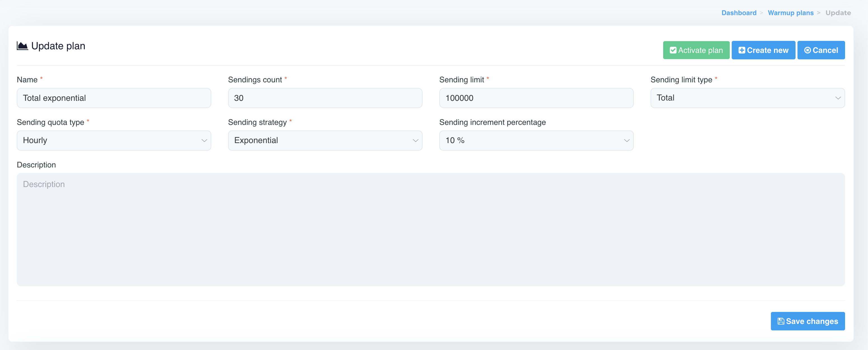Screen dimensions: 868x350
Task: Click the Sendings count label
Action: click(x=255, y=80)
